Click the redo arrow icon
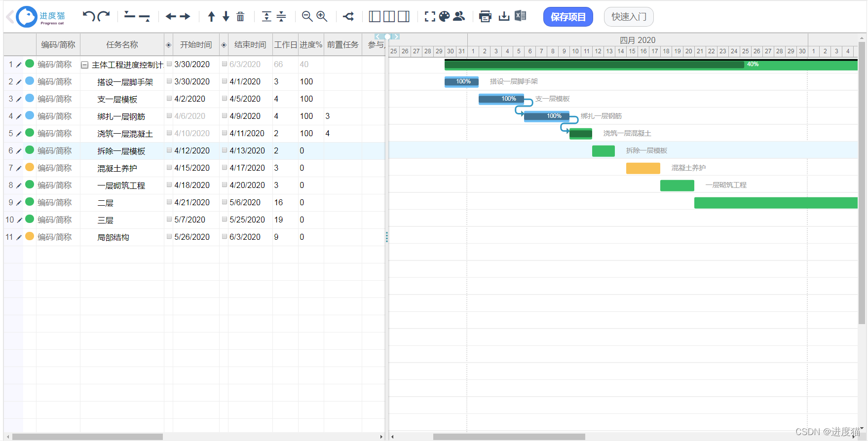 (x=104, y=16)
